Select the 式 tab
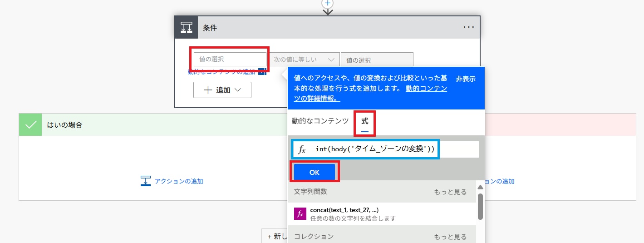The image size is (644, 243). [364, 121]
